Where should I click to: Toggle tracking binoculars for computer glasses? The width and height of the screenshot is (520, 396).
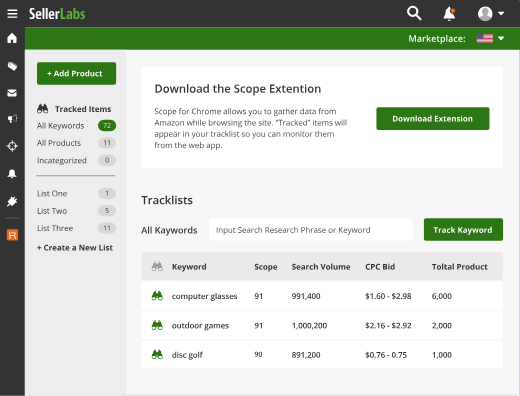pos(157,296)
